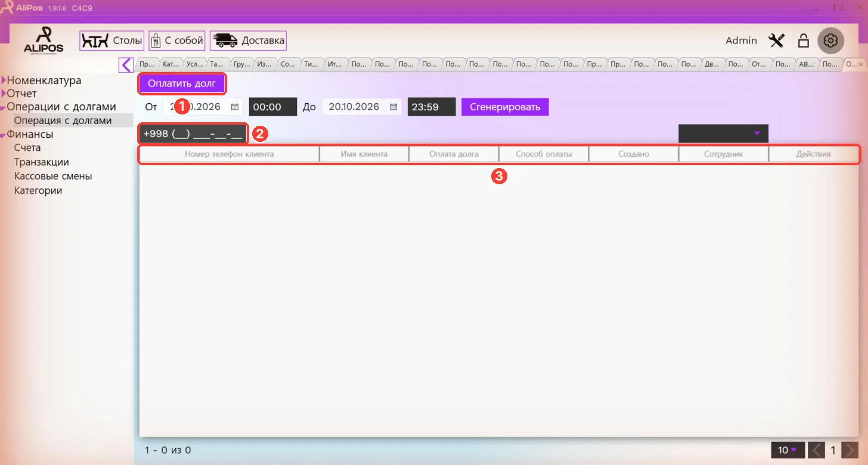The width and height of the screenshot is (868, 465).
Task: Click the Сгенерировать button
Action: [x=505, y=107]
